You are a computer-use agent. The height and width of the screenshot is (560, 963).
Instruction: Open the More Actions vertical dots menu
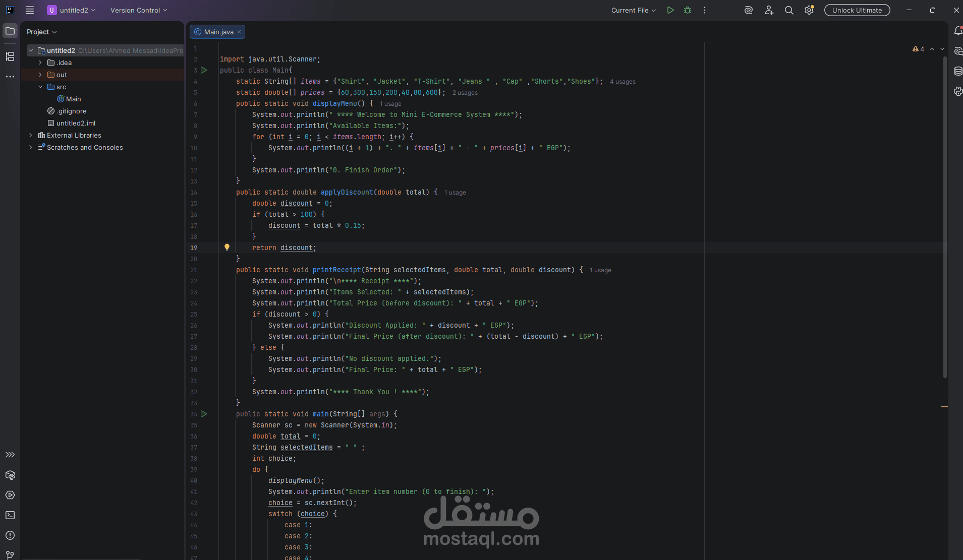[705, 10]
